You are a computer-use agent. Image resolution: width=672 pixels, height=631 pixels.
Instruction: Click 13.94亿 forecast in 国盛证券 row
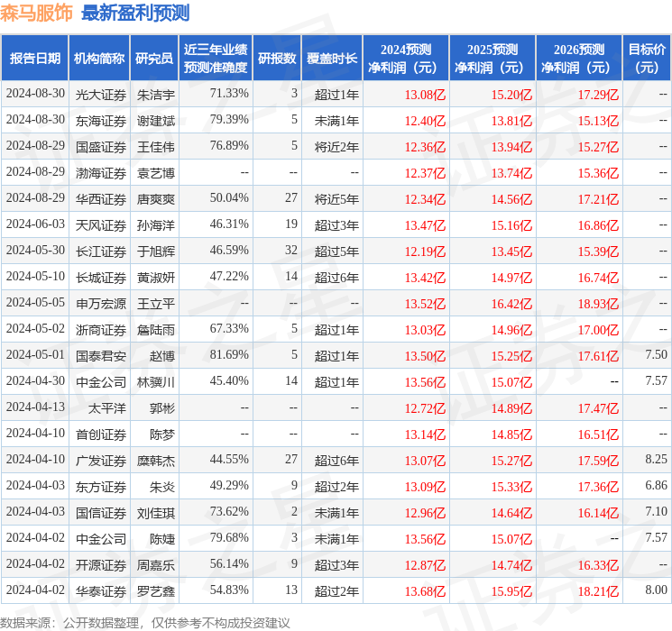[x=511, y=147]
